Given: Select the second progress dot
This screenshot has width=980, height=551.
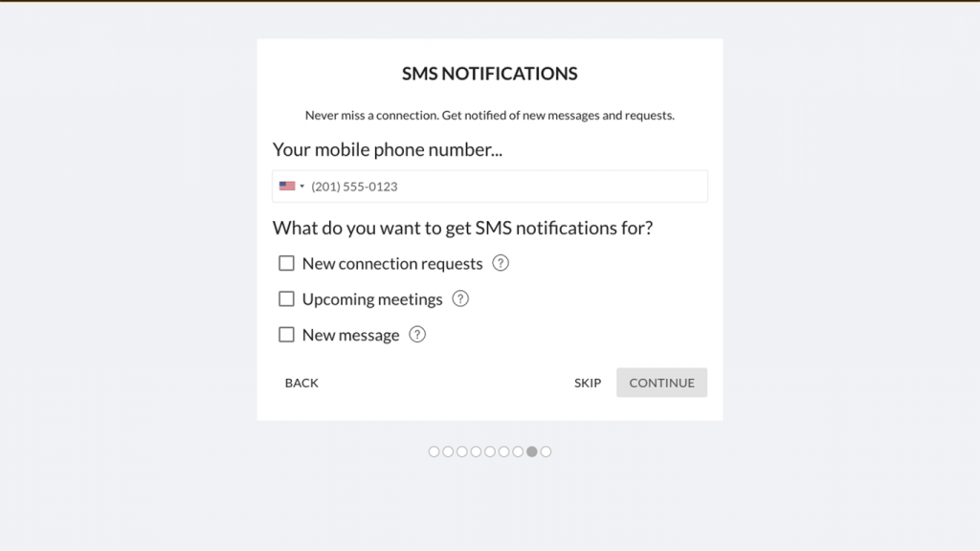Looking at the screenshot, I should 448,452.
